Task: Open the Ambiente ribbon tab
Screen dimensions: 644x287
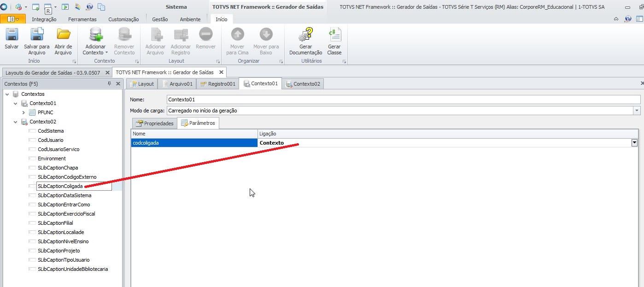Action: coord(190,19)
